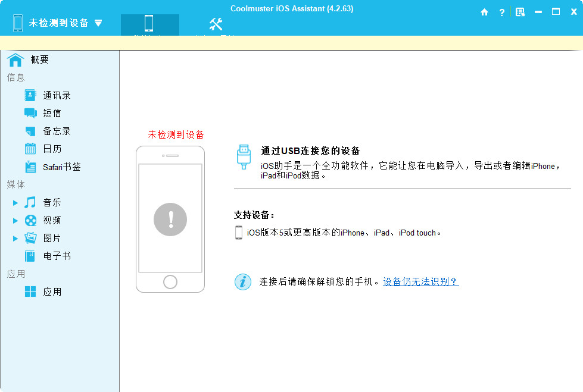Click the Safari bookmarks icon
The width and height of the screenshot is (583, 392).
tap(30, 167)
